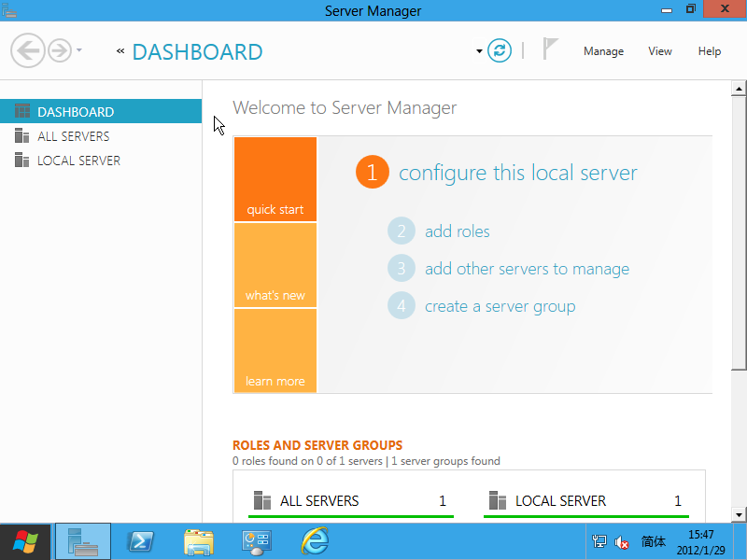Viewport: 747px width, 560px height.
Task: Launch Internet Explorer from taskbar
Action: point(315,541)
